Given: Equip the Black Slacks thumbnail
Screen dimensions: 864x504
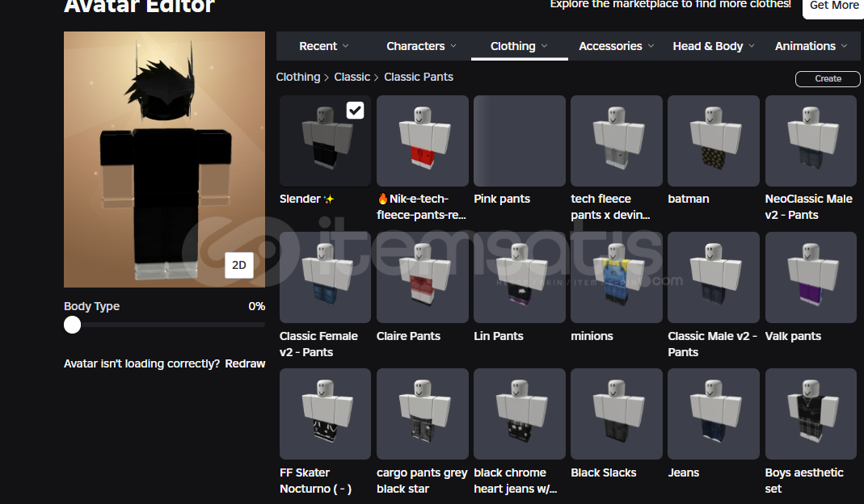Looking at the screenshot, I should 617,414.
